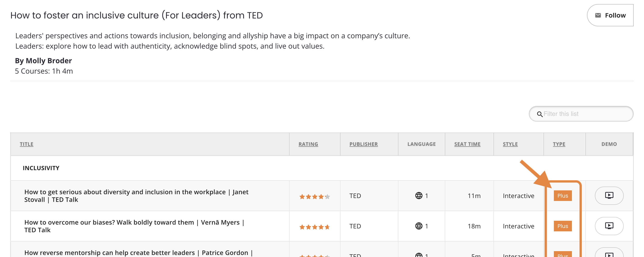The height and width of the screenshot is (257, 644).
Task: Click Plus badge in Vernā Myers row
Action: pos(562,226)
